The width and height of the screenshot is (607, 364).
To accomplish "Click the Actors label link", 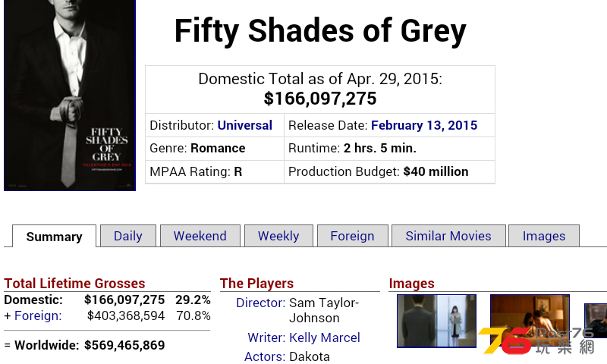I will [265, 356].
